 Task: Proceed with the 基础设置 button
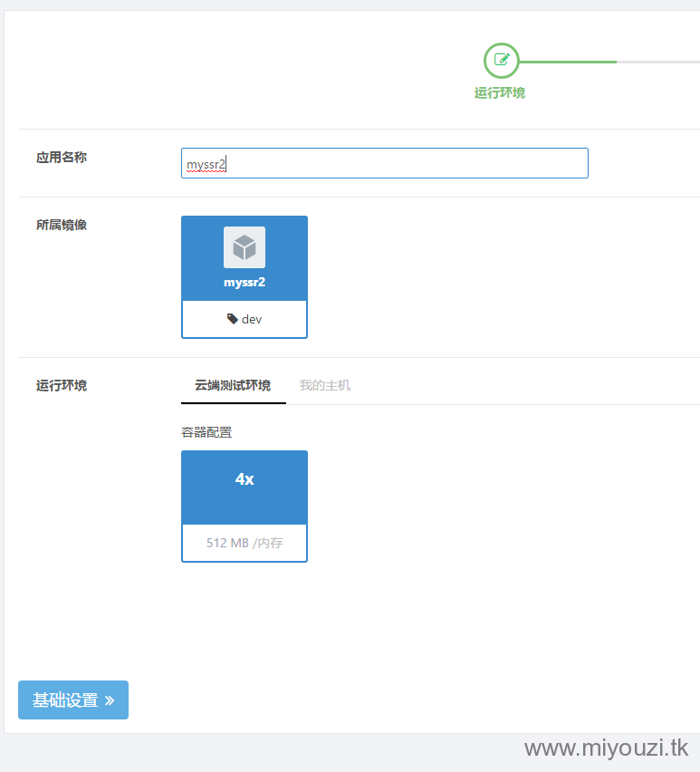tap(73, 700)
